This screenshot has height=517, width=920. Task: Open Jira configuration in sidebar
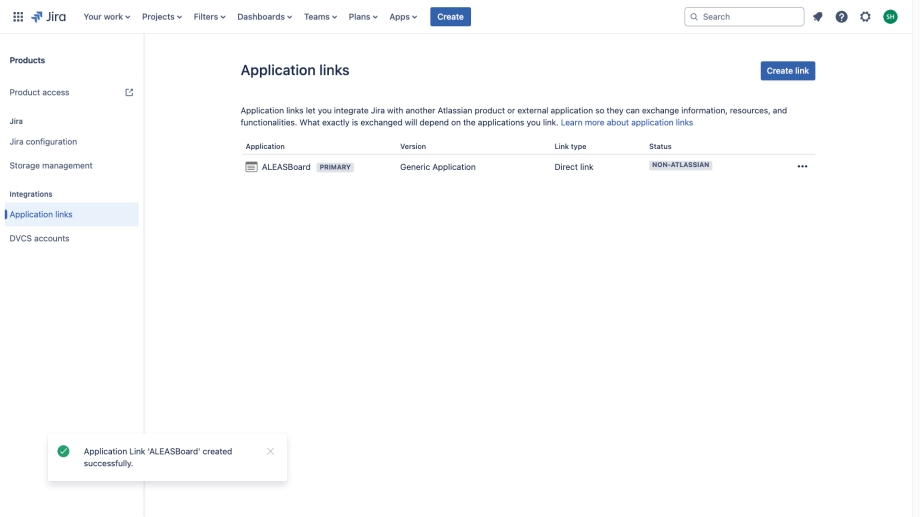click(x=43, y=141)
